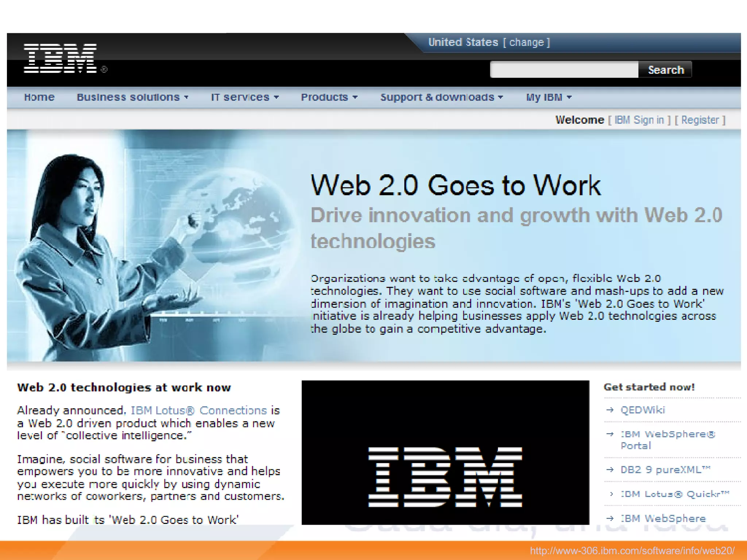Click the IBM logo in the header
747x560 pixels.
[x=60, y=58]
